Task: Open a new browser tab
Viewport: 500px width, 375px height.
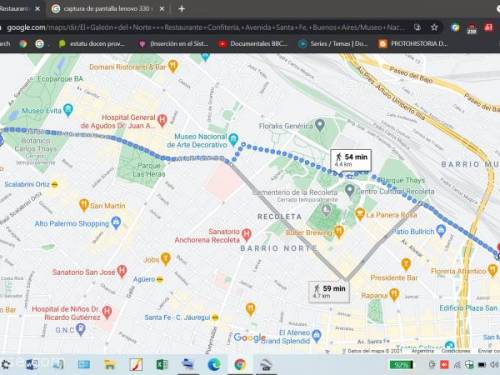Action: coord(182,9)
